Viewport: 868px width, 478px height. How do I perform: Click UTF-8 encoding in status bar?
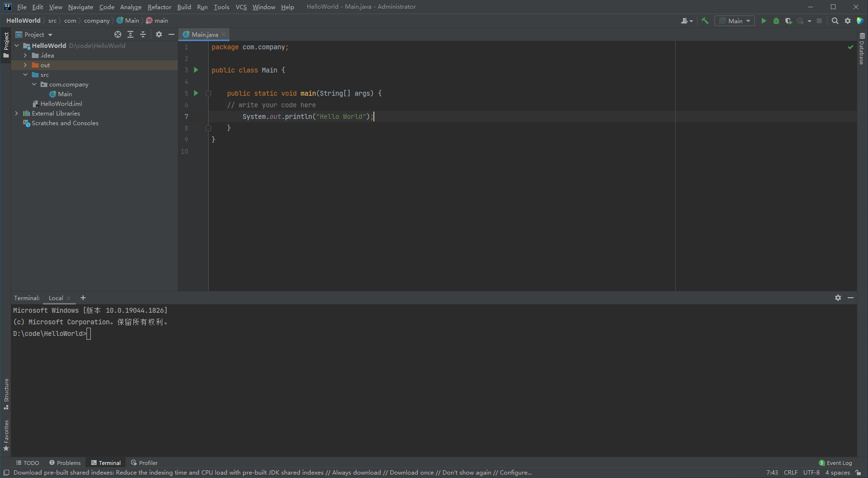811,473
